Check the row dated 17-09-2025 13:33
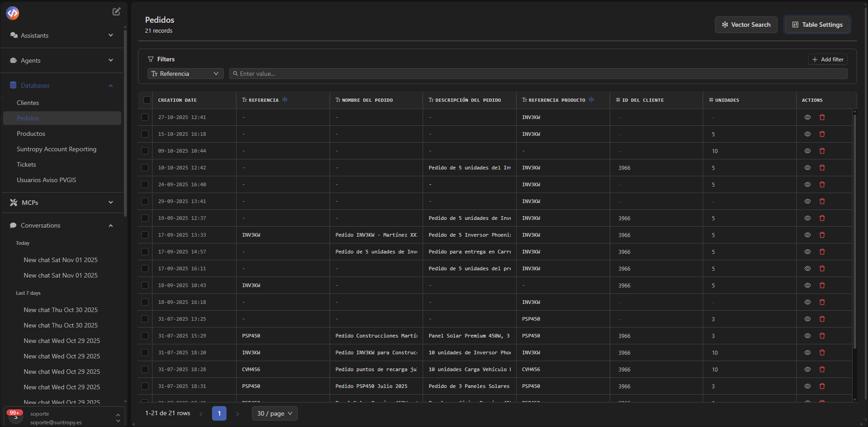This screenshot has width=868, height=427. 145,235
